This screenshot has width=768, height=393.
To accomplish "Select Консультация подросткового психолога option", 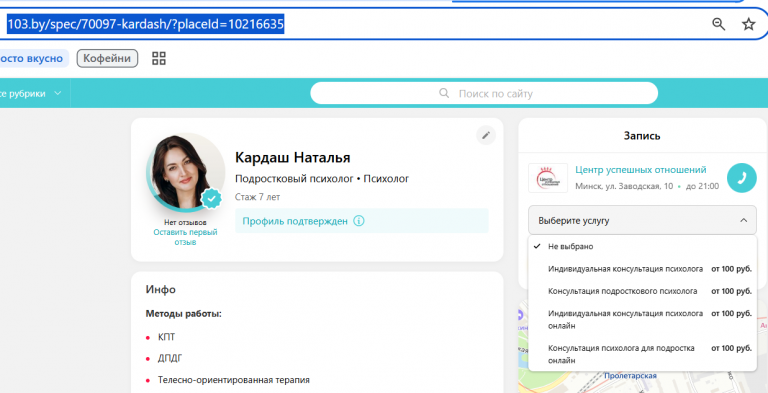I will (x=642, y=291).
